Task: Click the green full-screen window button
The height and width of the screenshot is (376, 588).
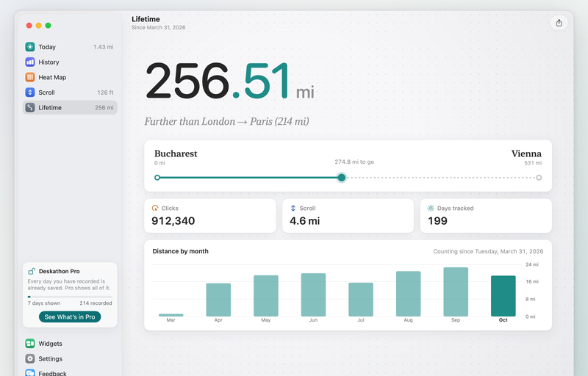Action: [48, 26]
